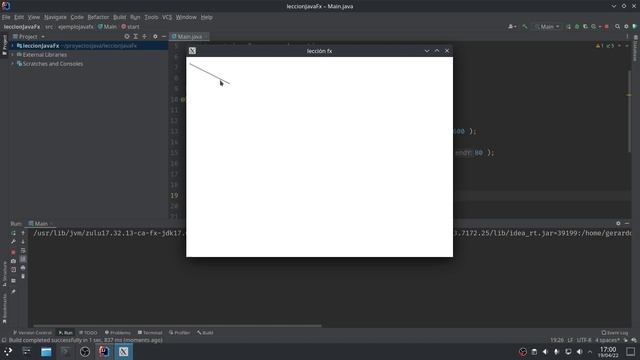Screen dimensions: 640x360
Task: Click the print icon in Run panel
Action: [23, 268]
